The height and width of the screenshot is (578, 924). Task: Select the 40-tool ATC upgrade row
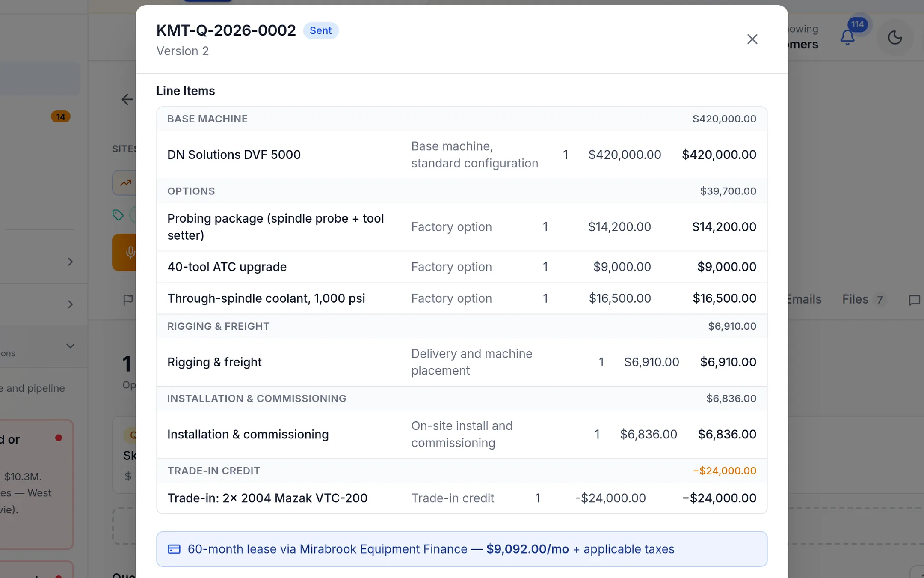pos(462,267)
